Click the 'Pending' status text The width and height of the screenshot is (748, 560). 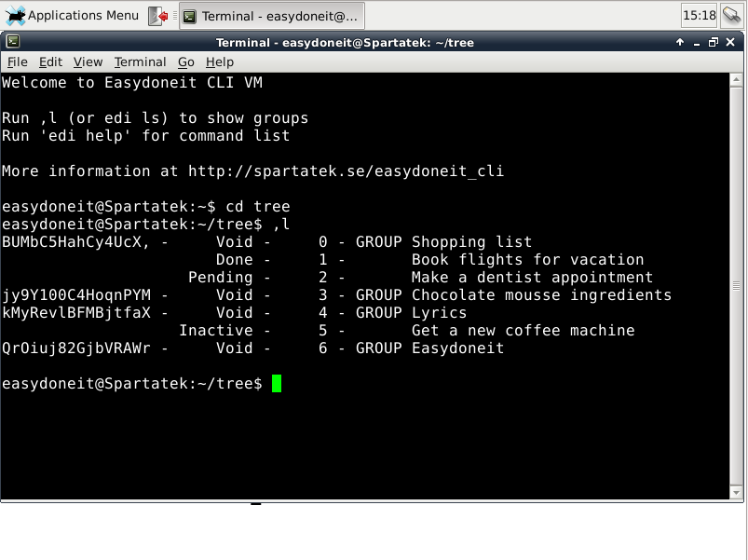[x=221, y=277]
